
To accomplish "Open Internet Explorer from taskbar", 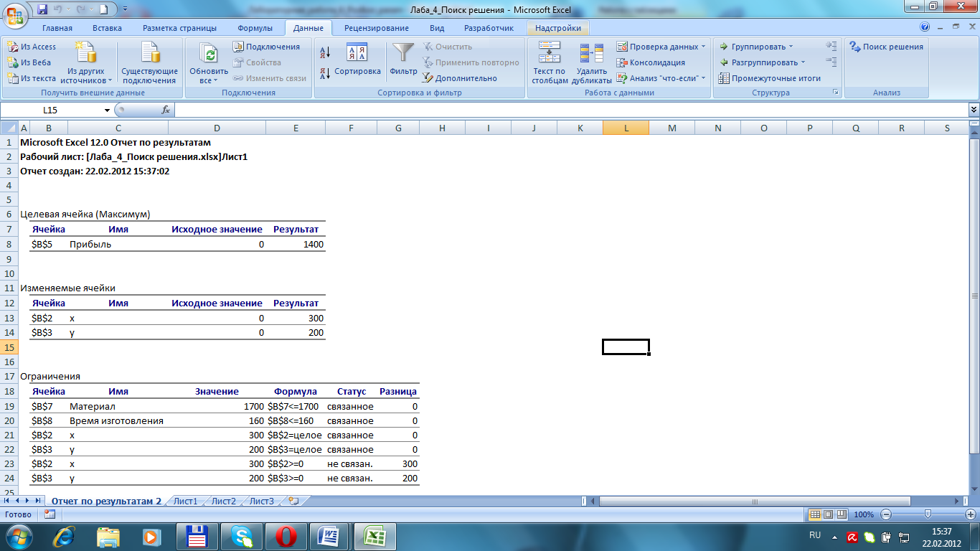I will [x=65, y=536].
